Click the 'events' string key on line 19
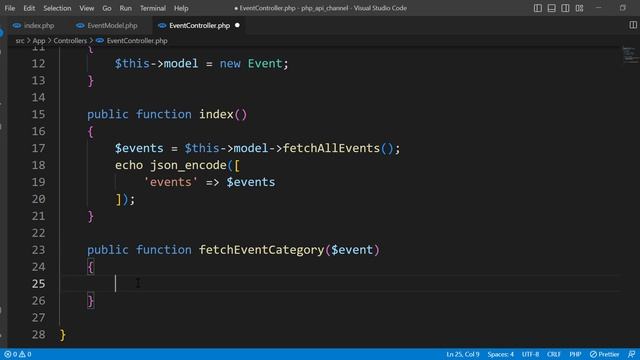 point(170,182)
